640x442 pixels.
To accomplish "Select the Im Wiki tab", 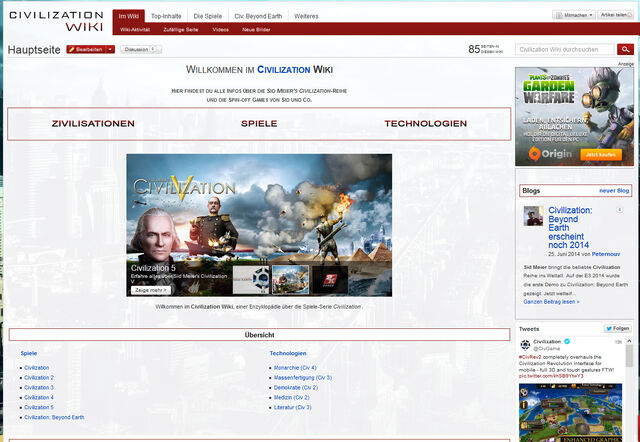I will pyautogui.click(x=129, y=16).
